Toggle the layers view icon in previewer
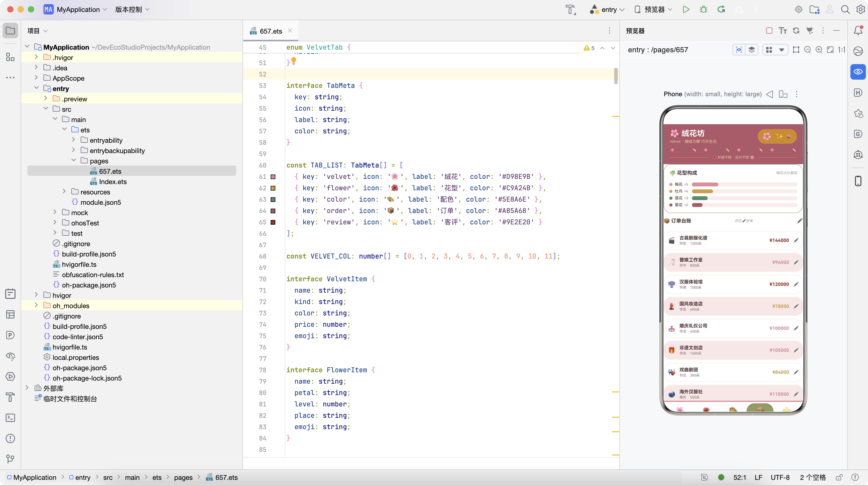This screenshot has height=485, width=868. click(x=752, y=50)
